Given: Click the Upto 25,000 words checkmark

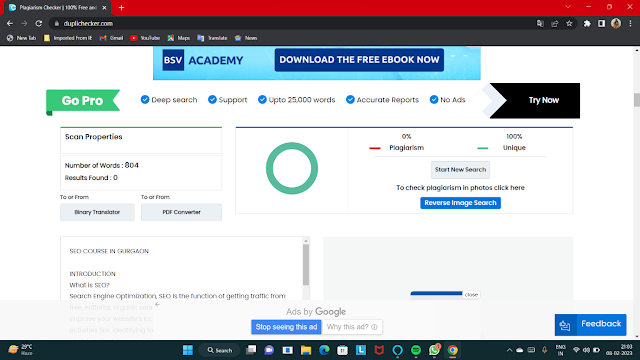Looking at the screenshot, I should [x=262, y=100].
